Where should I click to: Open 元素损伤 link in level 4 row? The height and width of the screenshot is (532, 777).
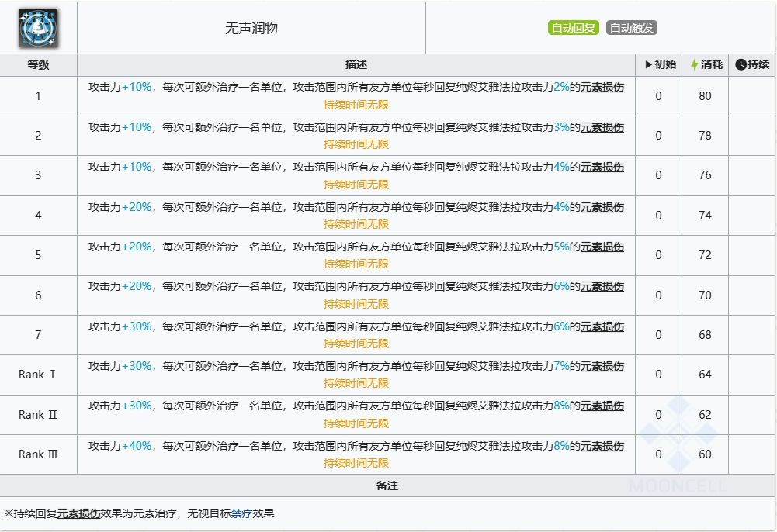[602, 207]
